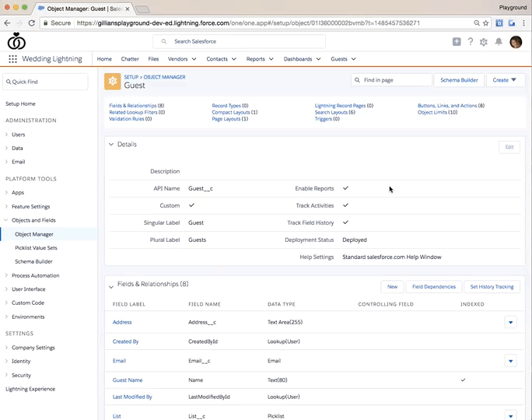Click the Field Dependencies button
The width and height of the screenshot is (532, 420).
pyautogui.click(x=434, y=287)
